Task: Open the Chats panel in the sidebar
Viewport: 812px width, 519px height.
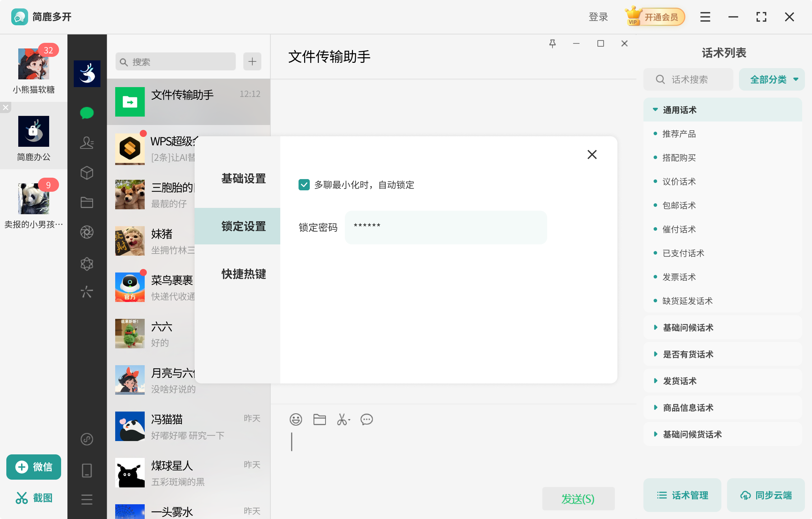Action: [87, 112]
